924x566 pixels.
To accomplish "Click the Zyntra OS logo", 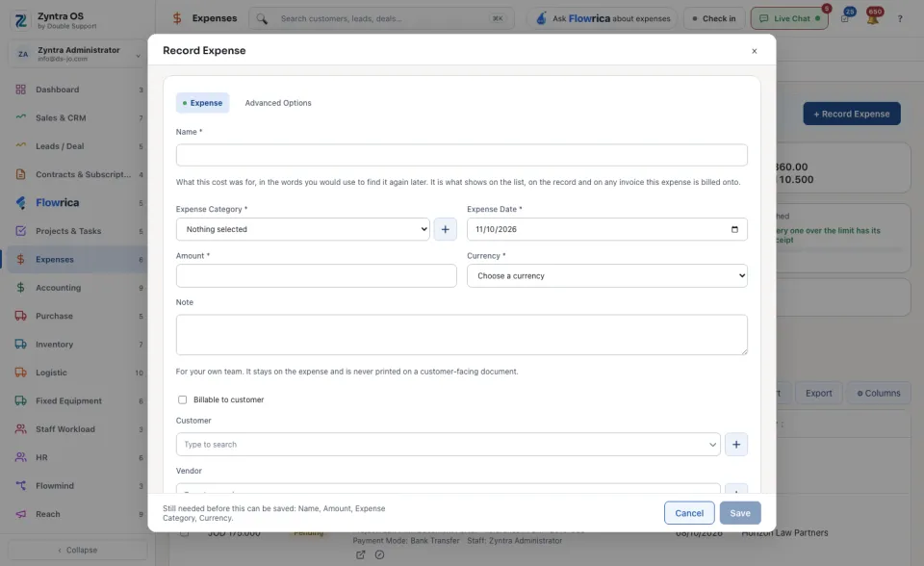I will click(x=20, y=20).
